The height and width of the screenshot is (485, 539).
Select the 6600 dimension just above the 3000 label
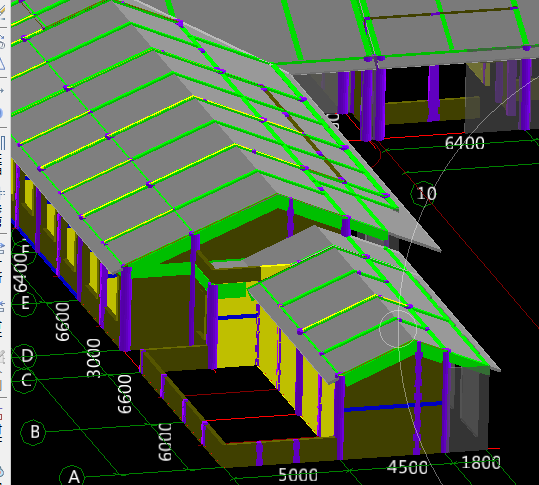coord(63,322)
